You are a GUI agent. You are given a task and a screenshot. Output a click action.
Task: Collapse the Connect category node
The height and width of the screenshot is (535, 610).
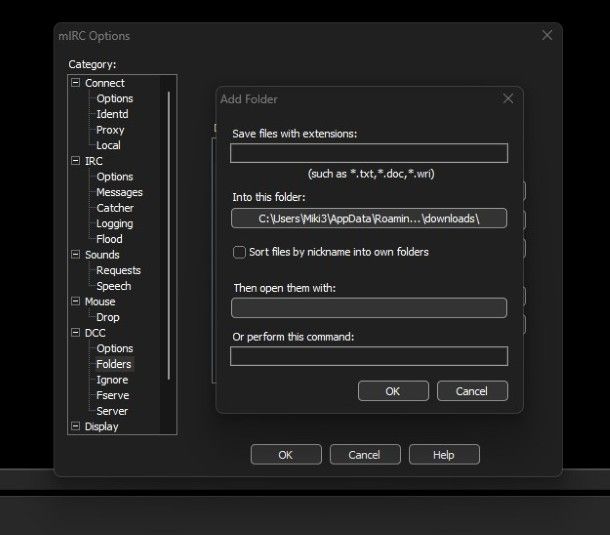(75, 82)
